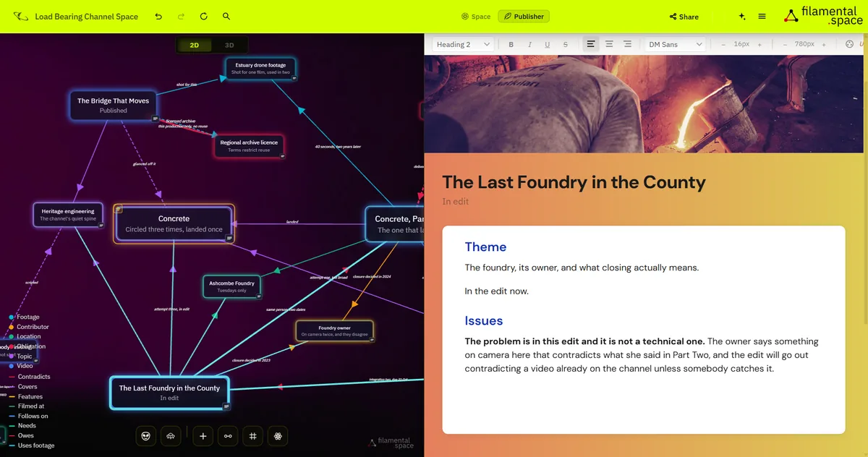
Task: Click the Load Bearing Channel Space title
Action: pyautogui.click(x=87, y=17)
